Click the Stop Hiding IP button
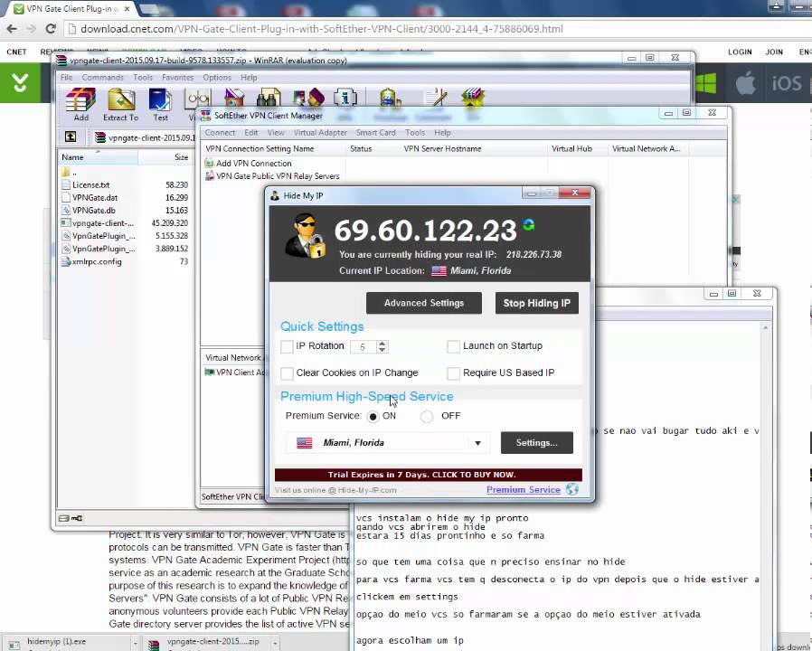Screen dimensions: 812x651 (x=536, y=303)
